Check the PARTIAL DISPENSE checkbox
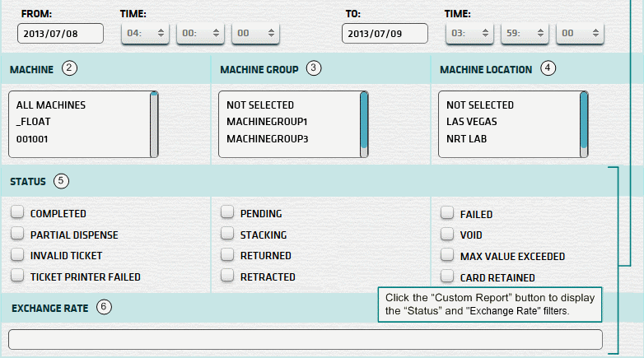 17,233
